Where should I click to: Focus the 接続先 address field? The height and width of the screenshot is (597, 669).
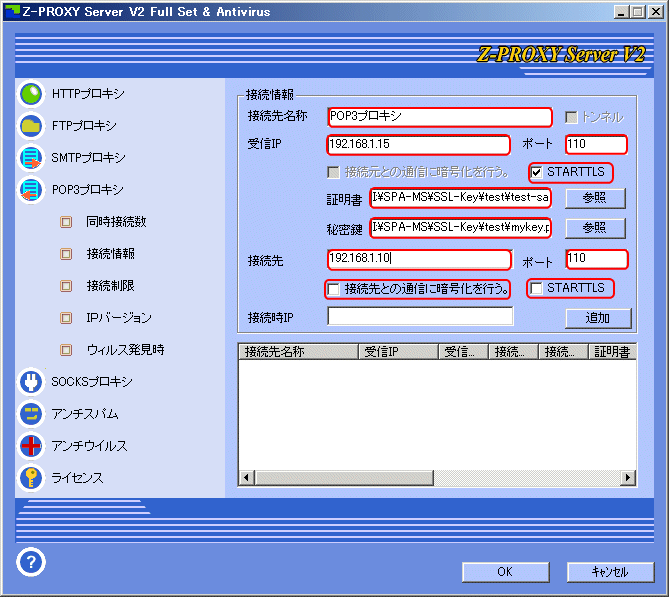[x=419, y=259]
